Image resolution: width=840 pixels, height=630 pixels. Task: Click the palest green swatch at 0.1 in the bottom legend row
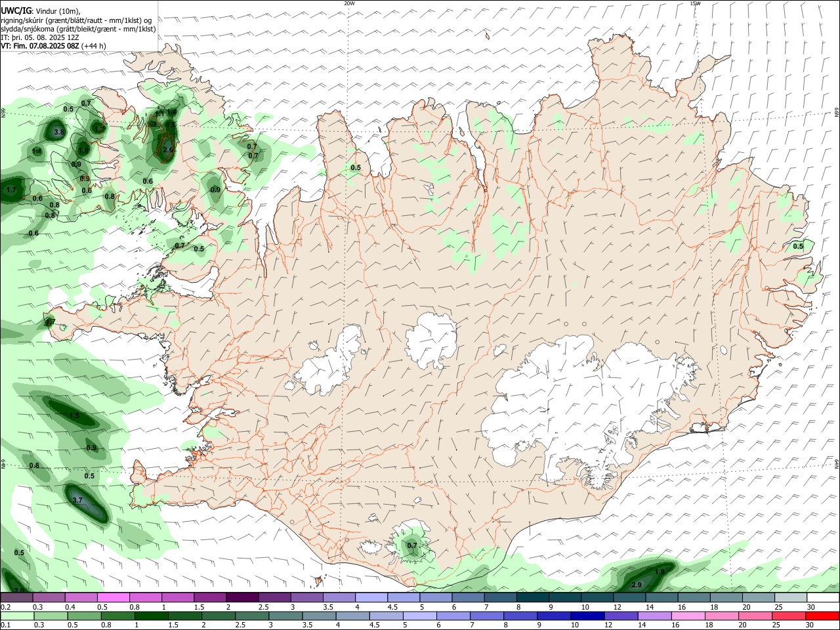point(18,616)
